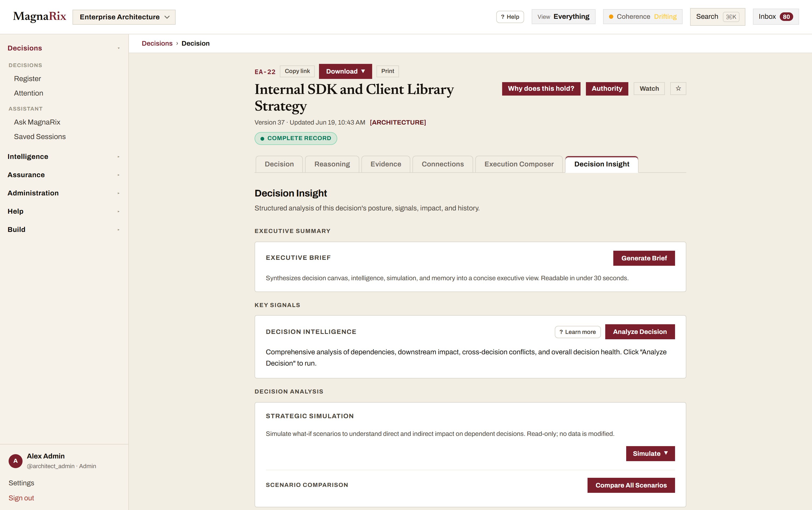
Task: Open Ask MagnaRix assistant
Action: point(37,122)
